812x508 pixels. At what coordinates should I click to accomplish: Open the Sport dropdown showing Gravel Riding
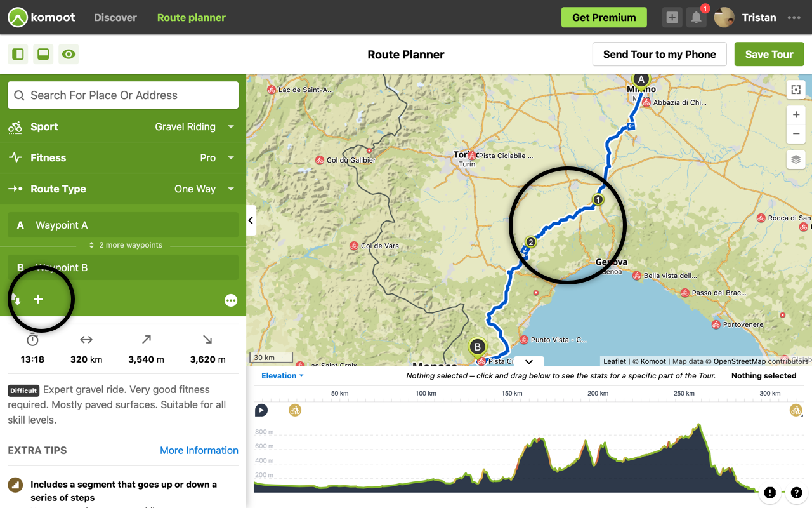coord(123,127)
